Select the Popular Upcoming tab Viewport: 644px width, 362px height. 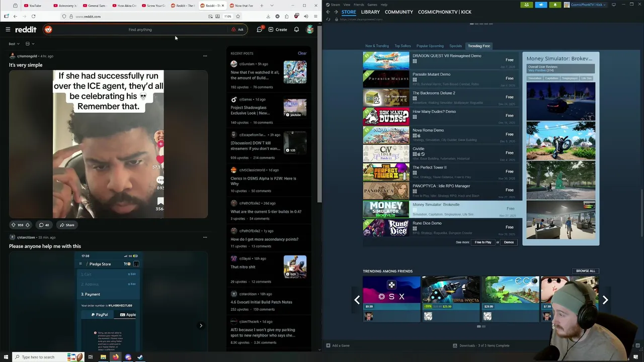[x=430, y=46]
